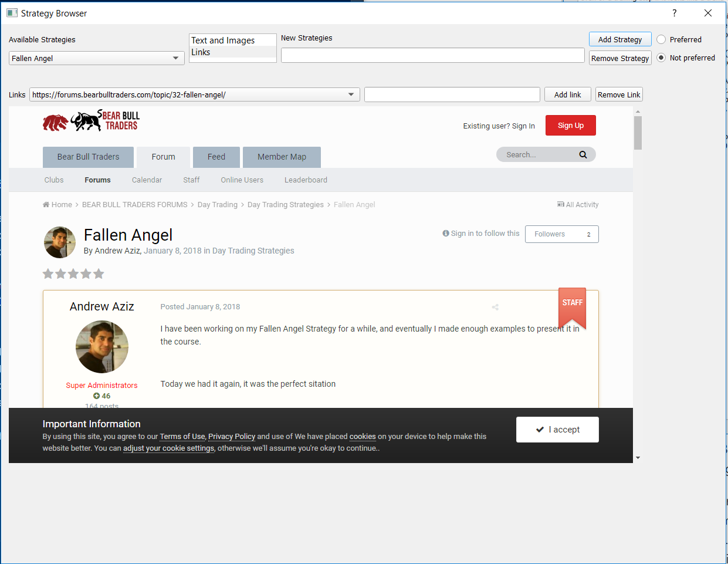728x564 pixels.
Task: Select the Not preferred radio button
Action: point(661,58)
